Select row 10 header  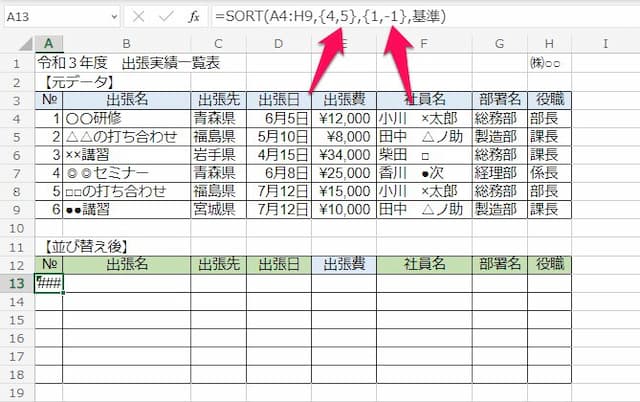[x=17, y=228]
